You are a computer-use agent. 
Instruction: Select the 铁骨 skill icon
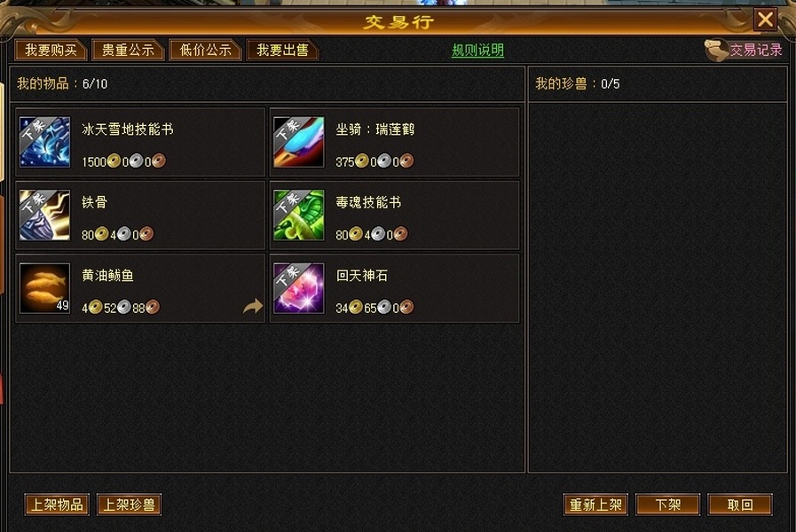(x=44, y=215)
